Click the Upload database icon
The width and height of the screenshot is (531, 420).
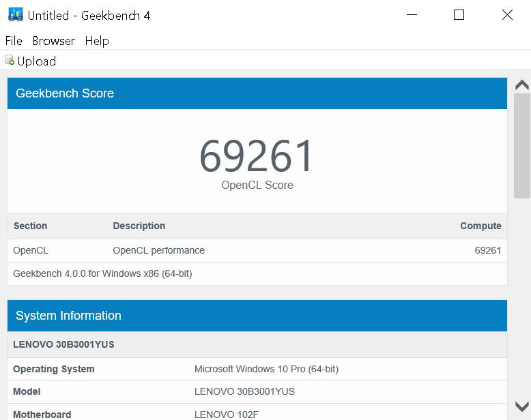click(10, 60)
